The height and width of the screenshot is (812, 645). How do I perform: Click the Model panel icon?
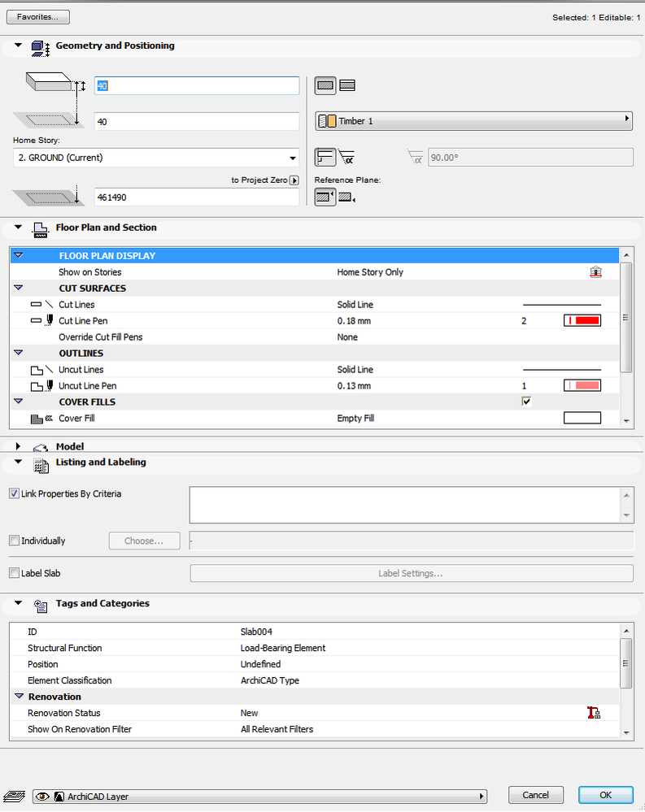click(41, 447)
